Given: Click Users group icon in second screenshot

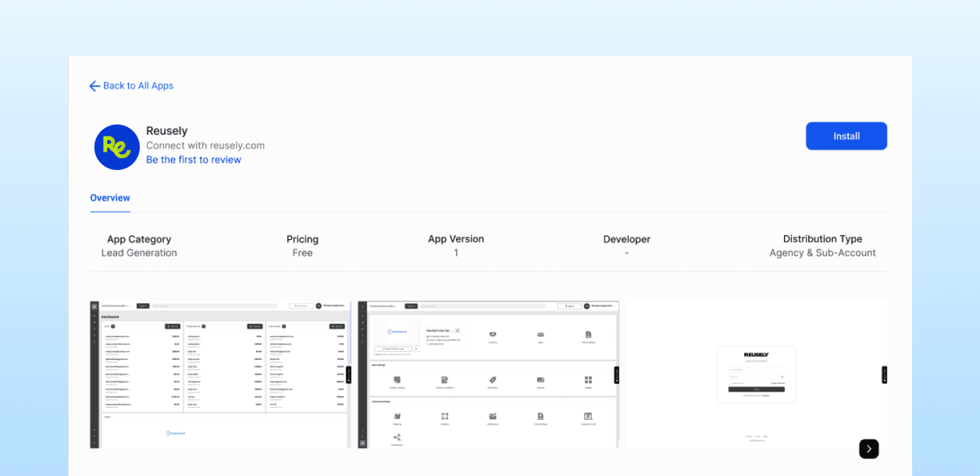Looking at the screenshot, I should click(x=540, y=335).
